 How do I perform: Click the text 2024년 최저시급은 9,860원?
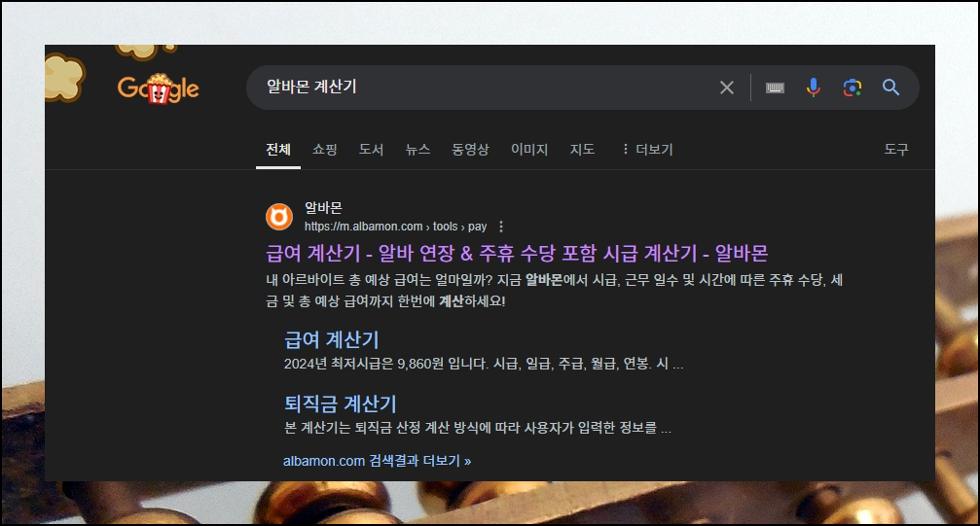483,364
